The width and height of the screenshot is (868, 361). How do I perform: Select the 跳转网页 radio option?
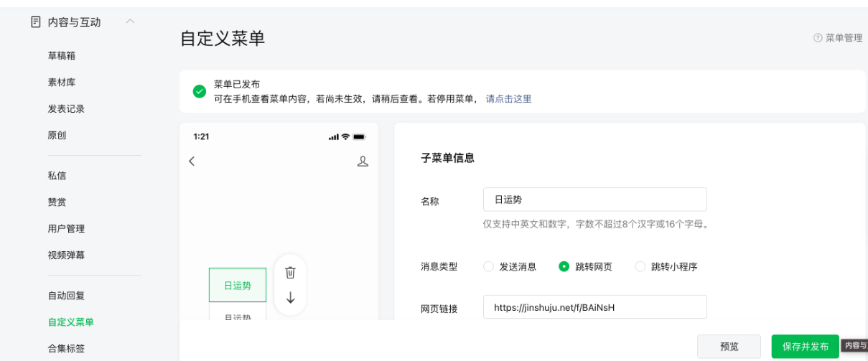coord(564,266)
